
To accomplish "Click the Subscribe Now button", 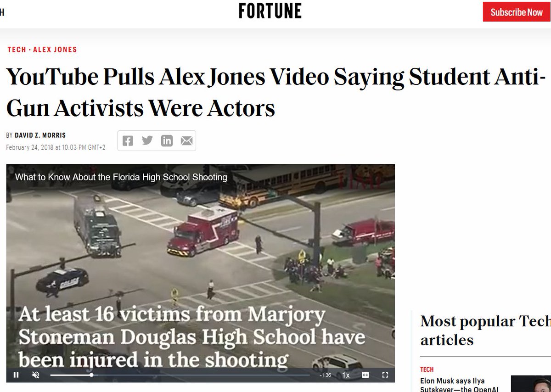I will click(x=517, y=12).
